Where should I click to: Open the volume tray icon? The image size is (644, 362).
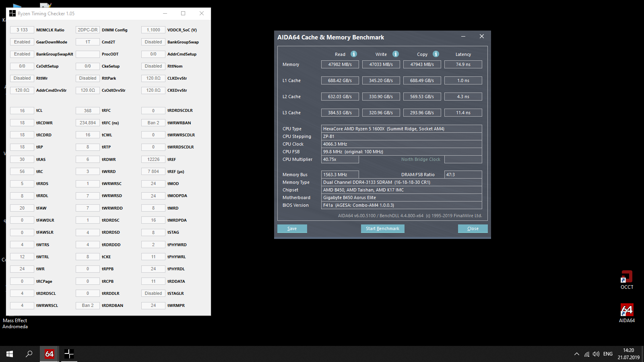[x=596, y=354]
